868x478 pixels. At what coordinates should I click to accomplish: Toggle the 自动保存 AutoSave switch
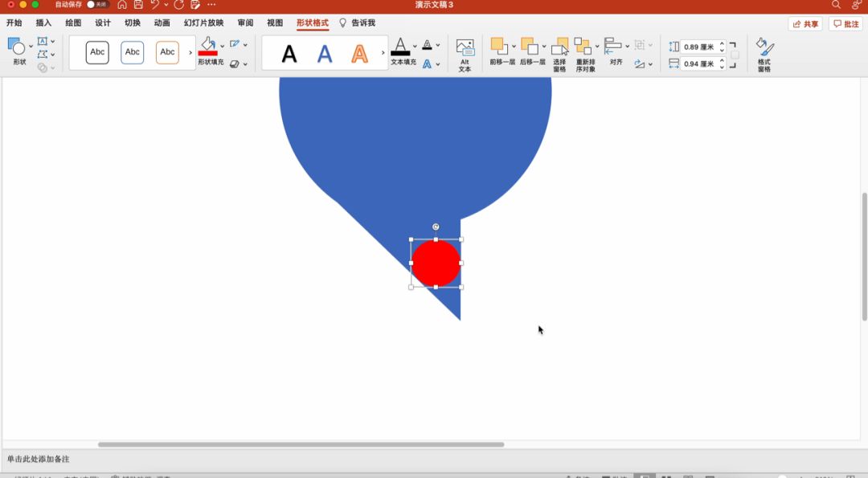pyautogui.click(x=97, y=5)
